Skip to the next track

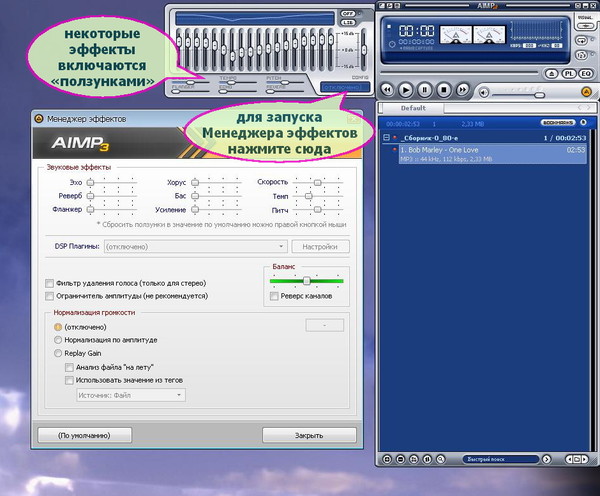(463, 90)
